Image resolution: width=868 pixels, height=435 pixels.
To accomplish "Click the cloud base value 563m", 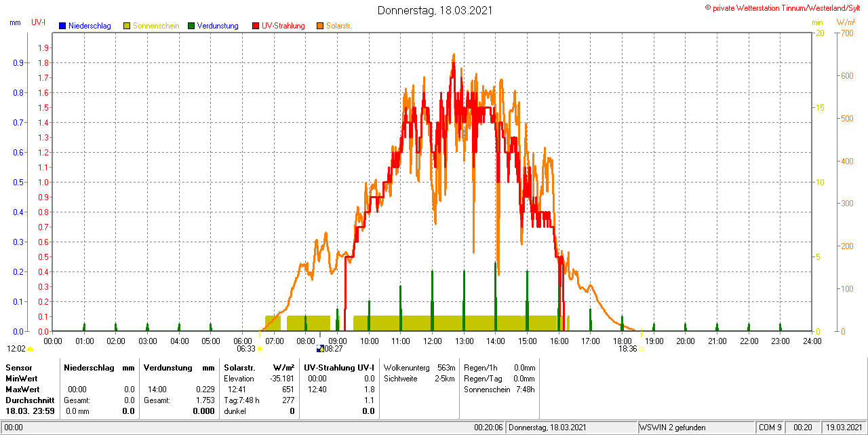I will tap(446, 367).
